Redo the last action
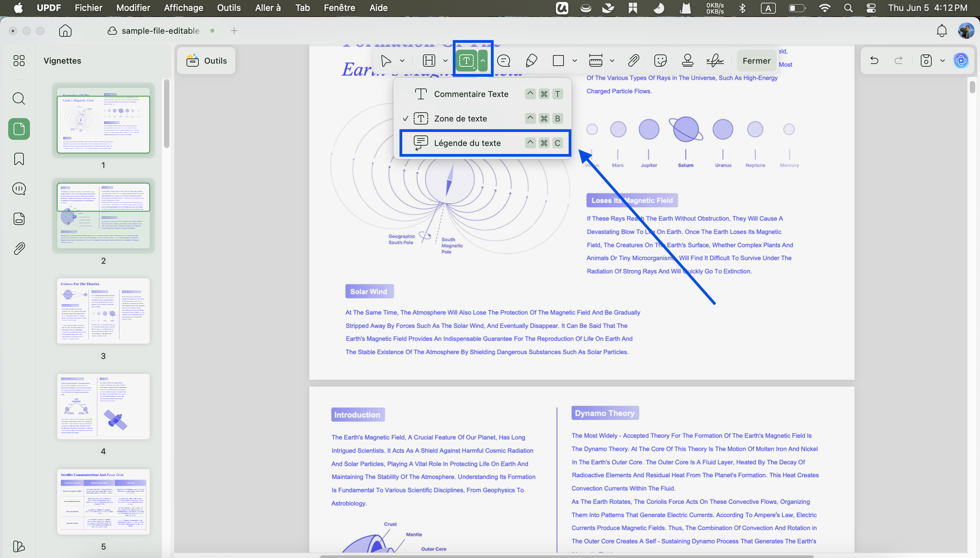Image resolution: width=980 pixels, height=558 pixels. [x=898, y=61]
